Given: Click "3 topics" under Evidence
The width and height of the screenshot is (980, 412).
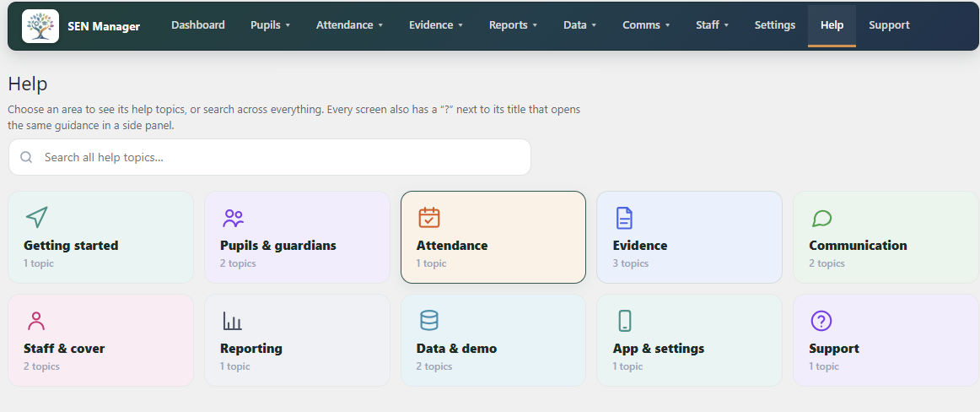Looking at the screenshot, I should pyautogui.click(x=630, y=263).
